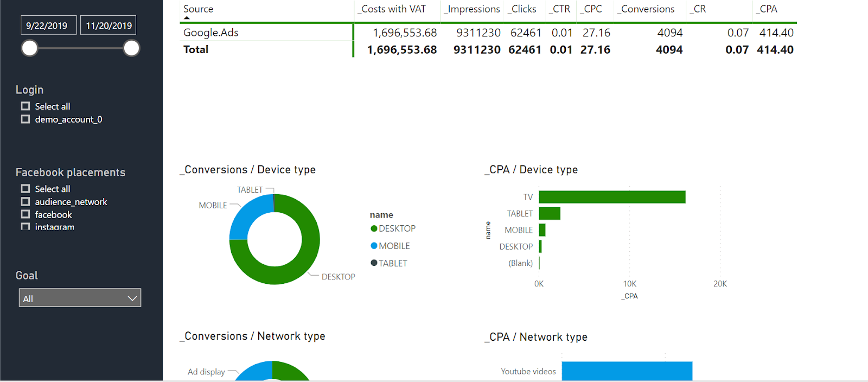Click the MOBILE blue legend marker
This screenshot has width=868, height=382.
point(374,246)
